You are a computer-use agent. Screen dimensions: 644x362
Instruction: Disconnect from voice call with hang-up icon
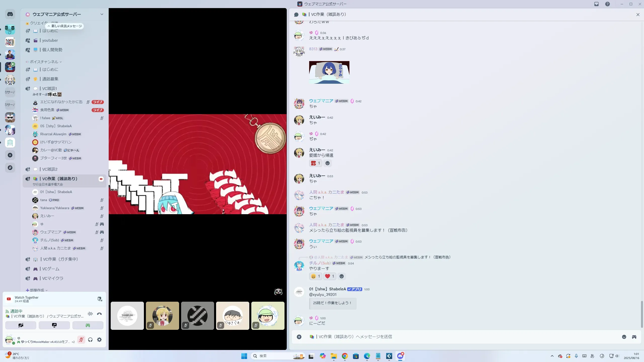coord(99,314)
